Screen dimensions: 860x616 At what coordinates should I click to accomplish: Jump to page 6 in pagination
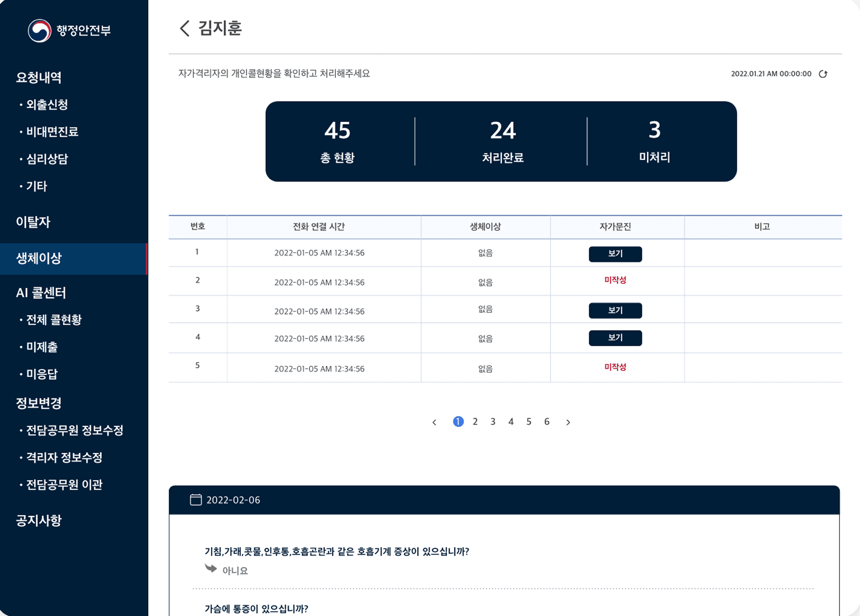point(547,422)
